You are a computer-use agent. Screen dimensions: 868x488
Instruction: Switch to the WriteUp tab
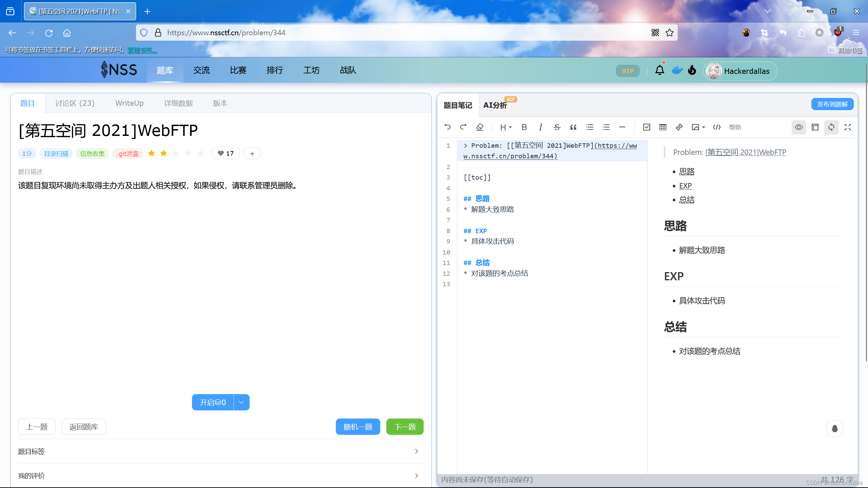click(x=129, y=103)
